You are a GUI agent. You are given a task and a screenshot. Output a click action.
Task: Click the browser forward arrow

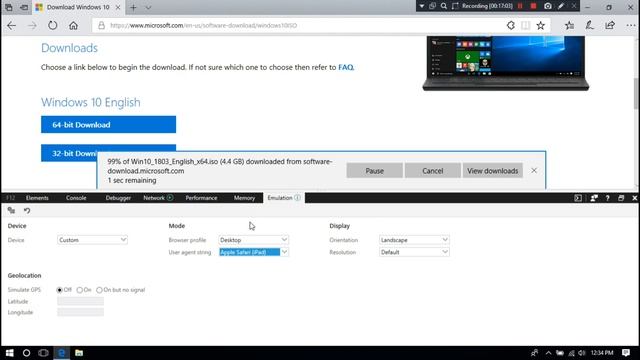pyautogui.click(x=32, y=25)
